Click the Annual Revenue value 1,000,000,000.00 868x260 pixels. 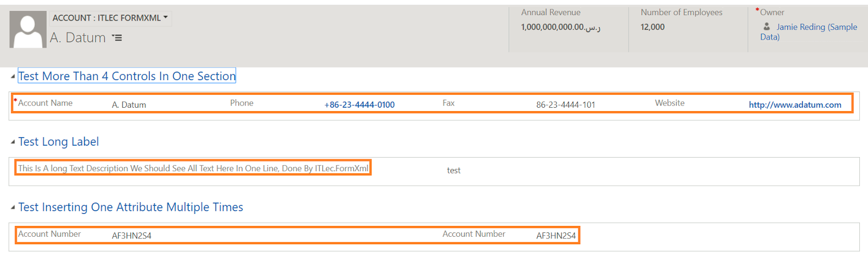[x=561, y=27]
